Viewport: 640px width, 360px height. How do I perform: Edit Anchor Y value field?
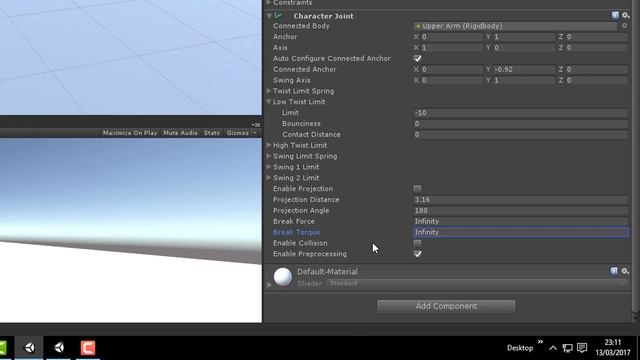523,37
